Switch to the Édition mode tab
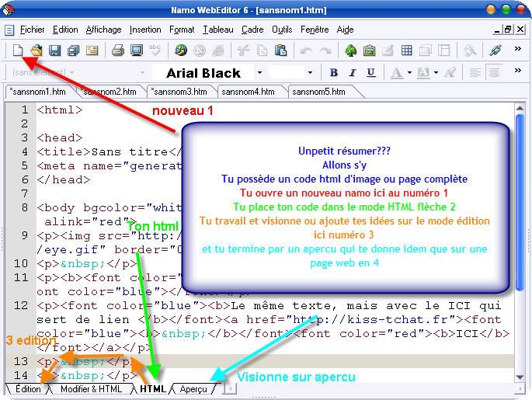Viewport: 532px width, 400px height. [28, 389]
